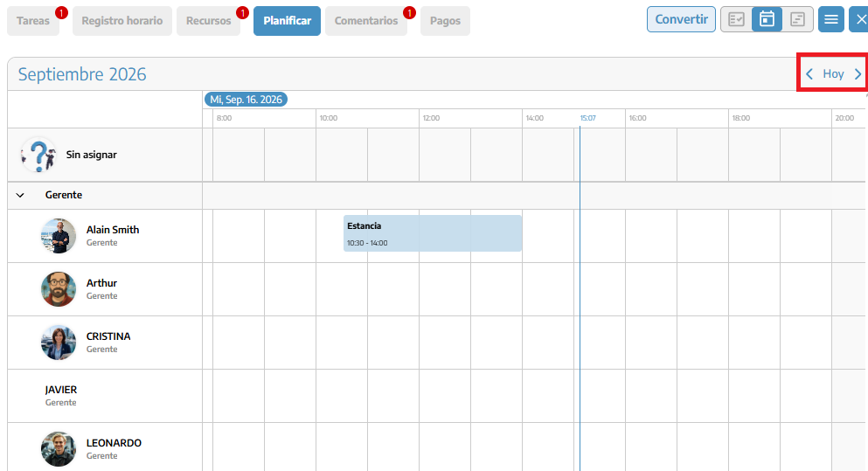
Task: Open the Recursos tab
Action: (x=208, y=21)
